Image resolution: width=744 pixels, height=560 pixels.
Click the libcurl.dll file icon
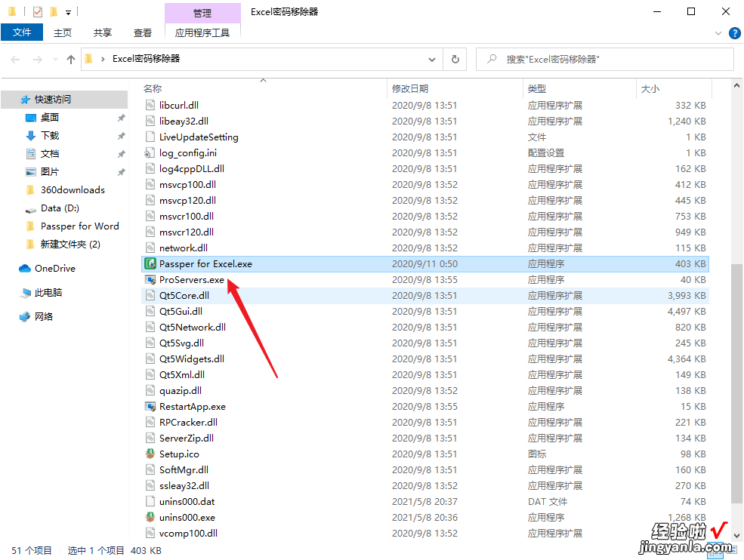click(x=150, y=105)
